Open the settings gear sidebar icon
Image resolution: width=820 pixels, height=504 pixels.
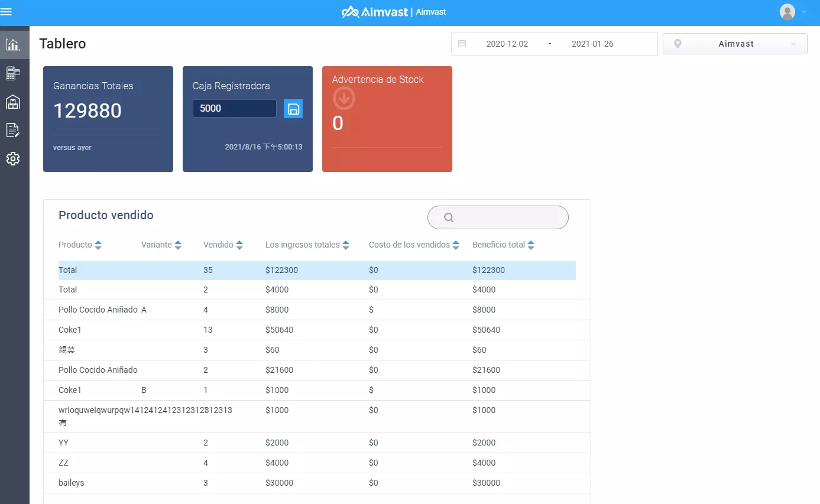tap(13, 158)
